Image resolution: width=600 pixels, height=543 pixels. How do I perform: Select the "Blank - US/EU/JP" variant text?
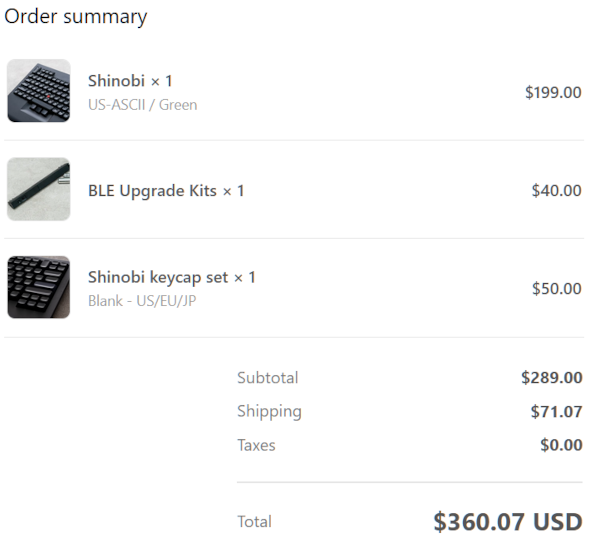pyautogui.click(x=142, y=300)
